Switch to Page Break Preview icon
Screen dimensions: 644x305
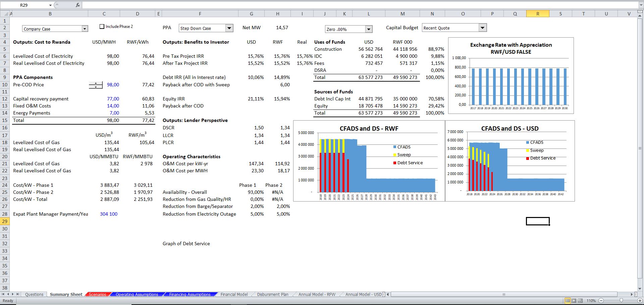pos(580,301)
